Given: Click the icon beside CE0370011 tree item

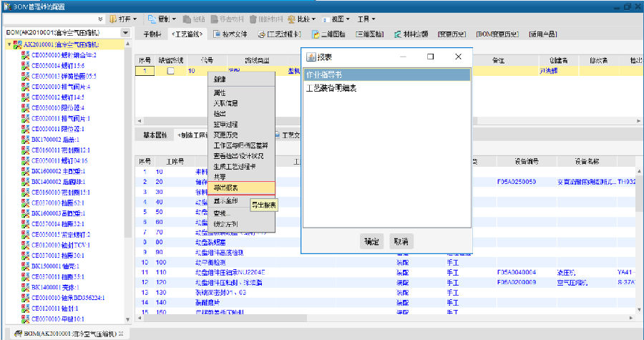Looking at the screenshot, I should (25, 276).
